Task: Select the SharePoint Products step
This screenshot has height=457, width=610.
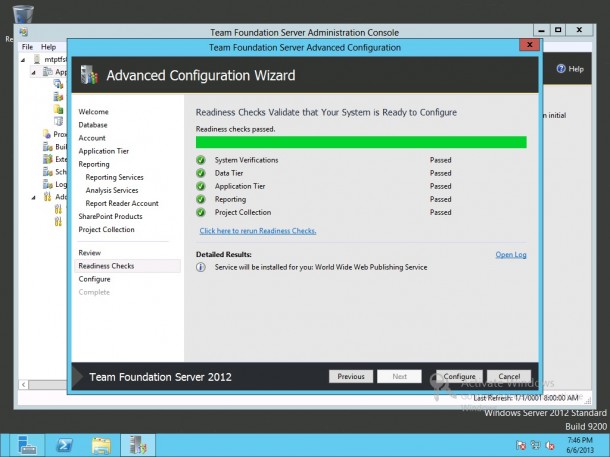Action: pyautogui.click(x=110, y=216)
